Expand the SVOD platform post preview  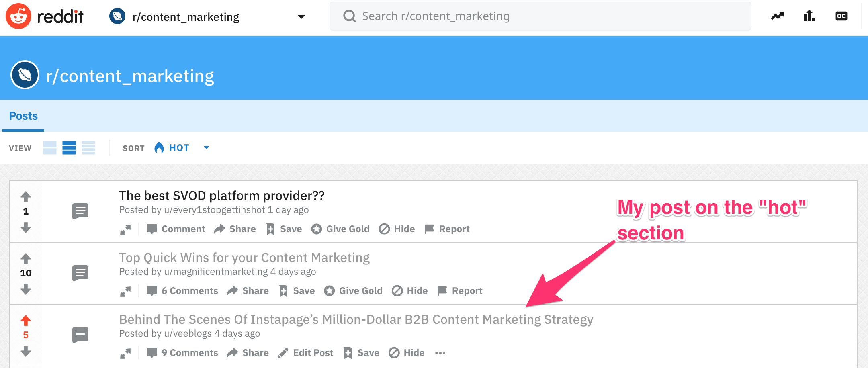point(125,230)
